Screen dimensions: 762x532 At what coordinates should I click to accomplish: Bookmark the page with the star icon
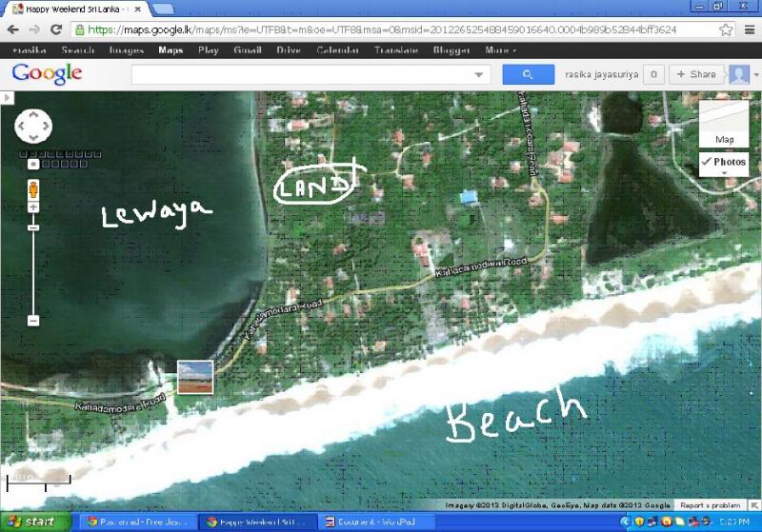726,30
